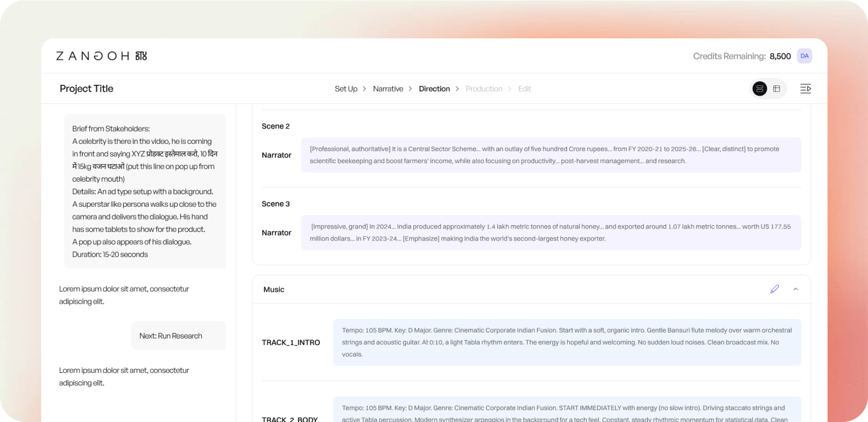Open the Edit step
The image size is (868, 422).
coord(524,89)
